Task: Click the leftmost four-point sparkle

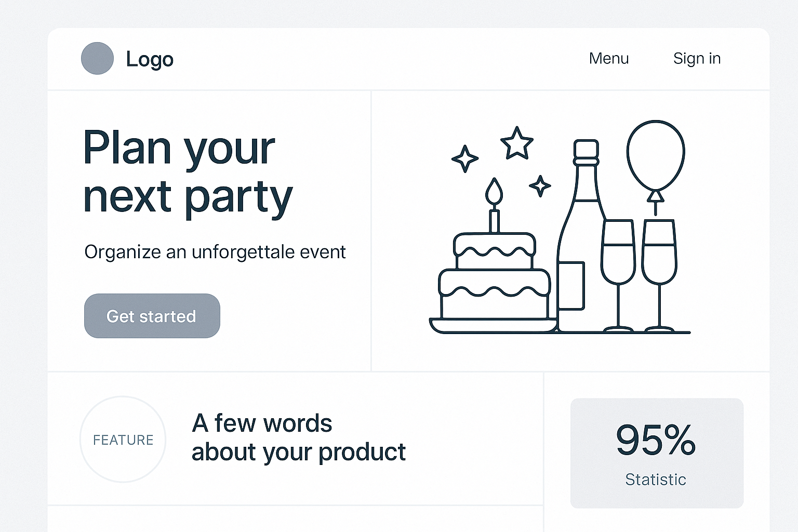Action: pos(464,158)
